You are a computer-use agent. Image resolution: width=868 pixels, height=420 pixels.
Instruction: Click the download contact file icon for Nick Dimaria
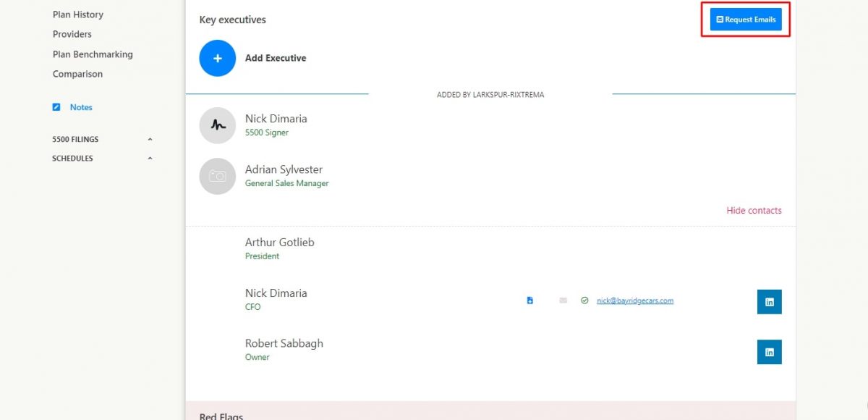pos(529,301)
